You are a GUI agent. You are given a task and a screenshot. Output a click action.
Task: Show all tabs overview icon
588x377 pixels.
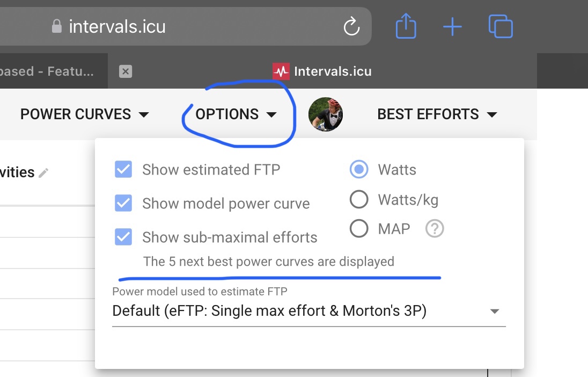[x=501, y=26]
